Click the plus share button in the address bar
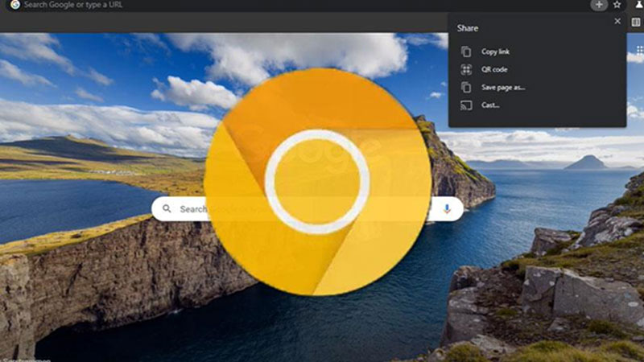644x362 pixels. 599,5
